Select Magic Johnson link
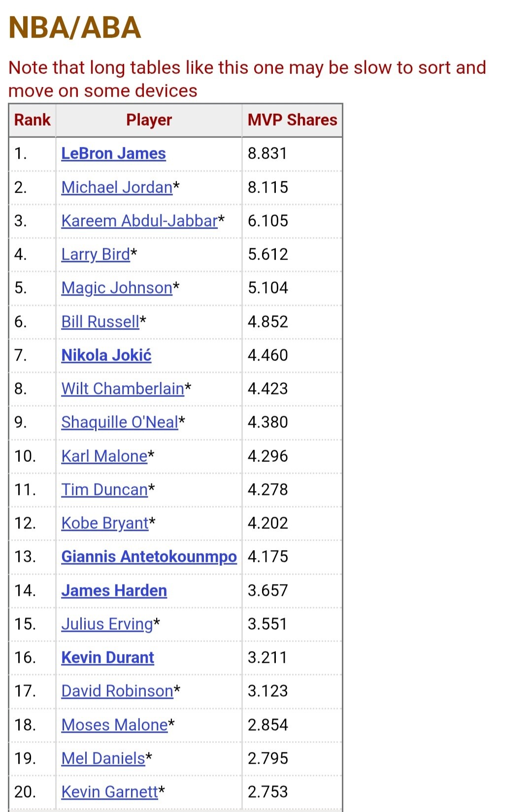 pos(117,288)
